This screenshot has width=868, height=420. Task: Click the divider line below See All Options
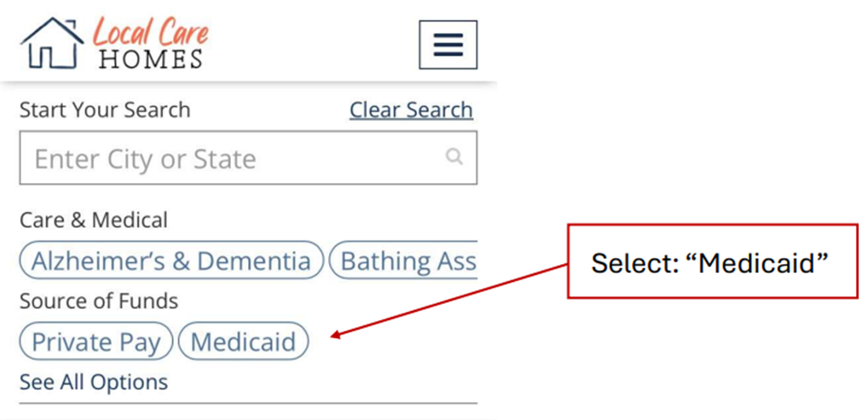(x=248, y=403)
